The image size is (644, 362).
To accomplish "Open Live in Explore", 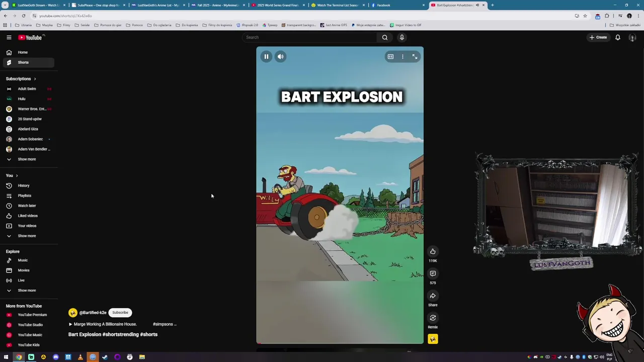I will (28, 281).
